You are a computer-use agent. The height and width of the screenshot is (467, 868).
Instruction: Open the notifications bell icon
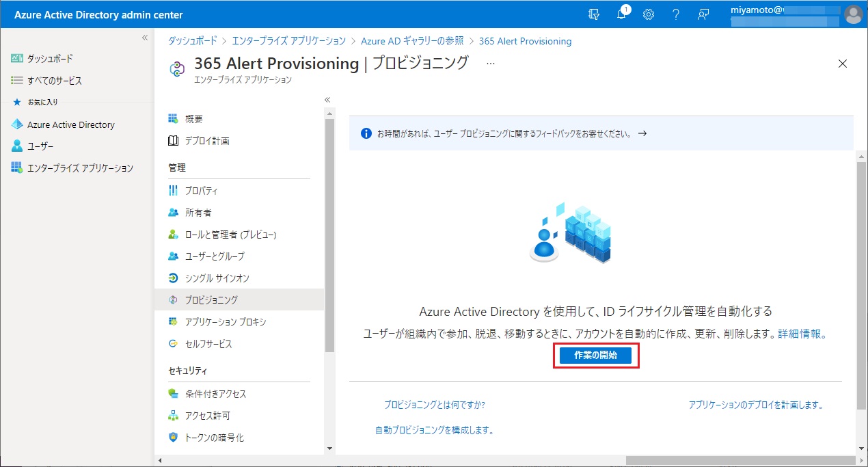[622, 14]
